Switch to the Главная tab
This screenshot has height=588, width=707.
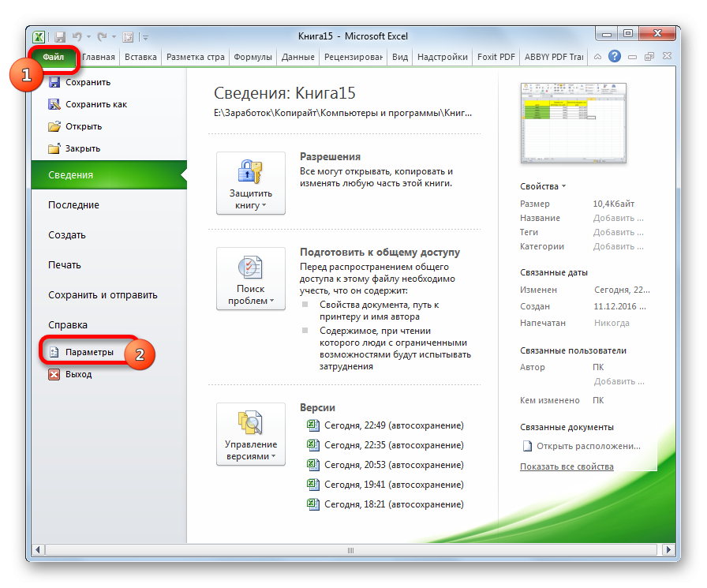click(99, 57)
